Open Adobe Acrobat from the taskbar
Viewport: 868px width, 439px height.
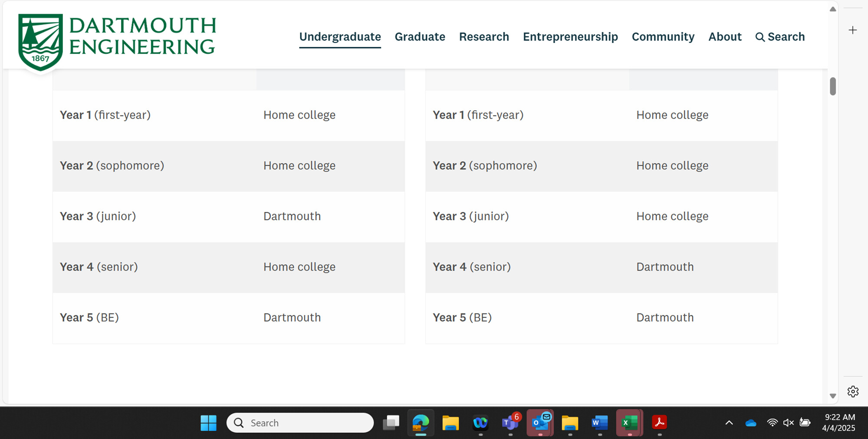point(659,422)
